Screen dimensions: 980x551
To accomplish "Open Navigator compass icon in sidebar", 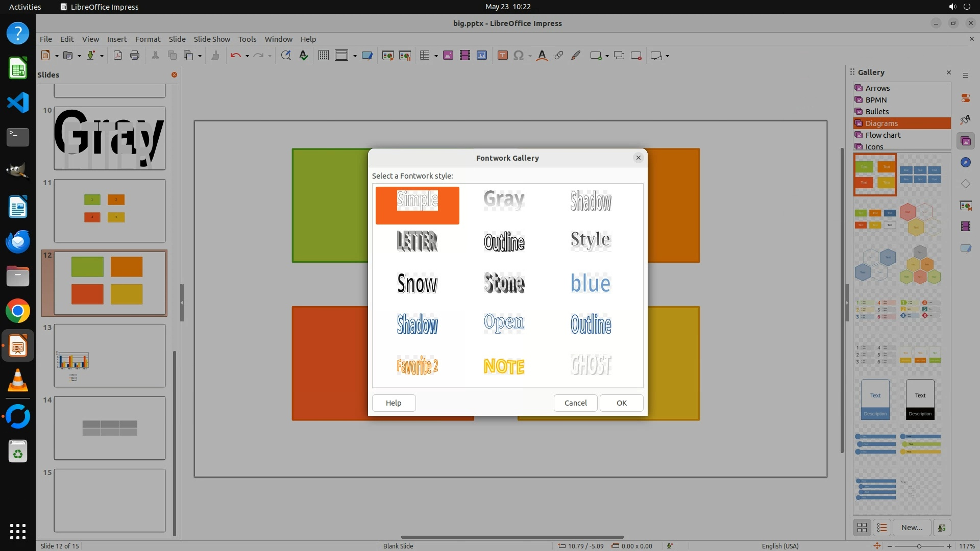I will [965, 162].
